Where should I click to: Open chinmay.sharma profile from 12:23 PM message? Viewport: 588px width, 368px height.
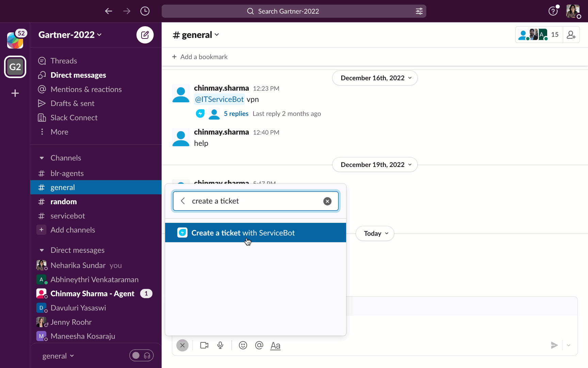tap(222, 88)
